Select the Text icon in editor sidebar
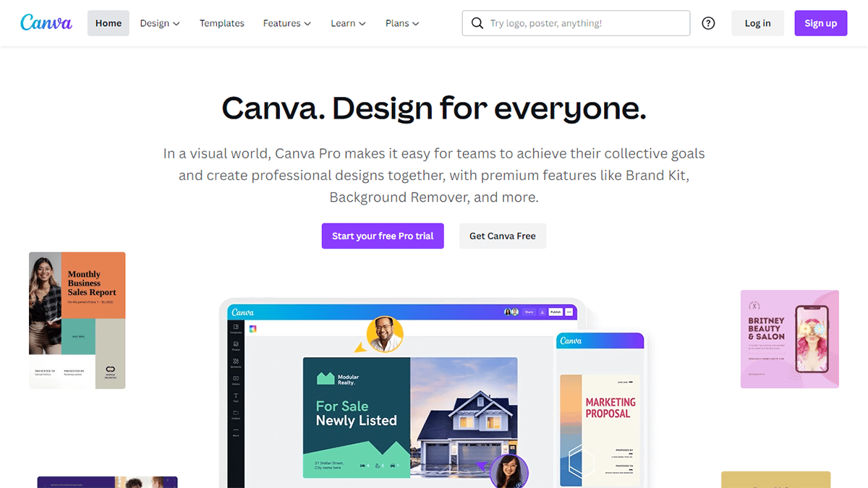 (x=236, y=395)
